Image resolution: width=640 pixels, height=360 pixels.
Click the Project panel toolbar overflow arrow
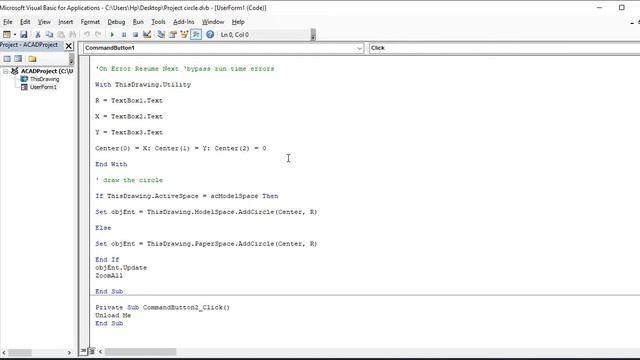(71, 59)
